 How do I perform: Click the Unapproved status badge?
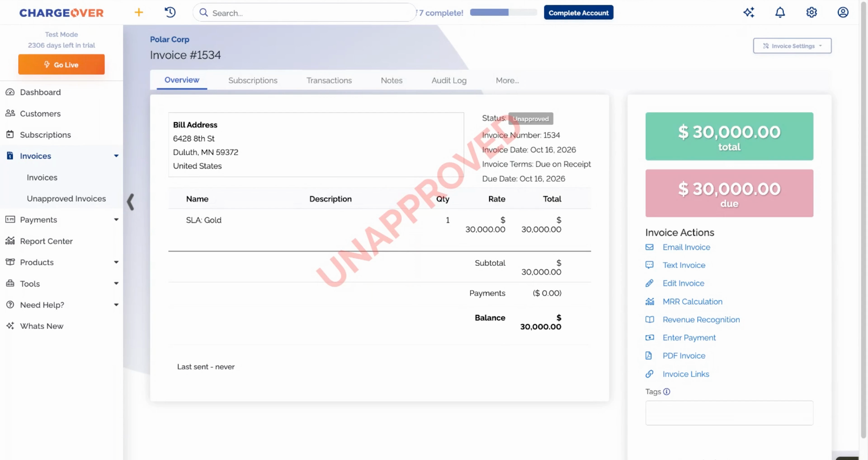(x=530, y=119)
